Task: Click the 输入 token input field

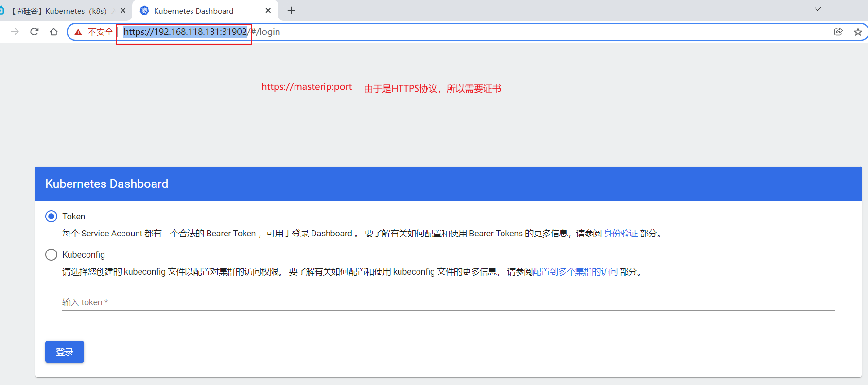Action: pos(448,302)
